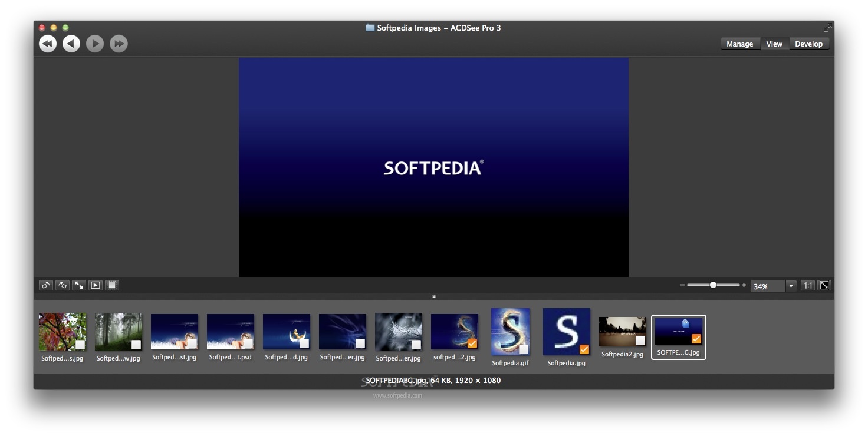This screenshot has height=436, width=868.
Task: Select the autumn leaves thumbnail Softped...s.jpg
Action: click(x=63, y=332)
